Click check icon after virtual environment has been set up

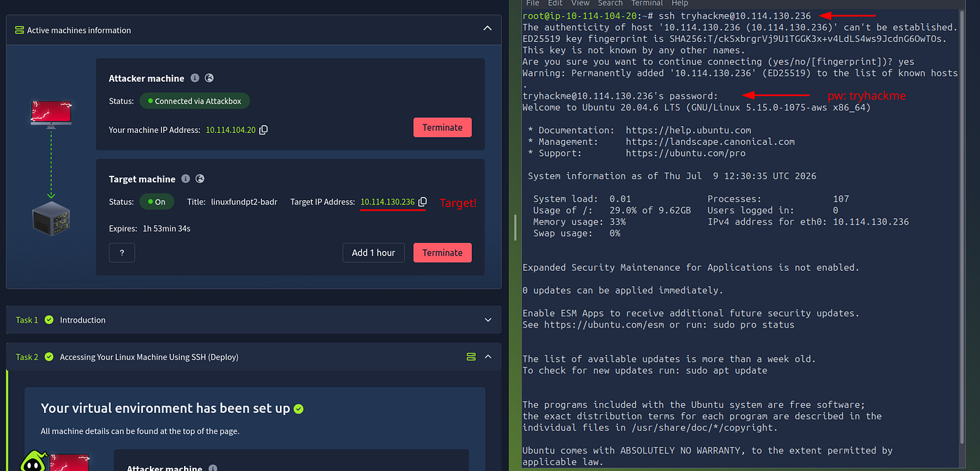point(299,409)
